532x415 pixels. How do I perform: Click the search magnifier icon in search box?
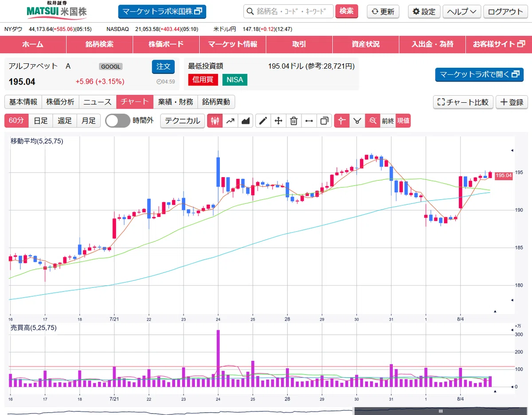[x=250, y=12]
